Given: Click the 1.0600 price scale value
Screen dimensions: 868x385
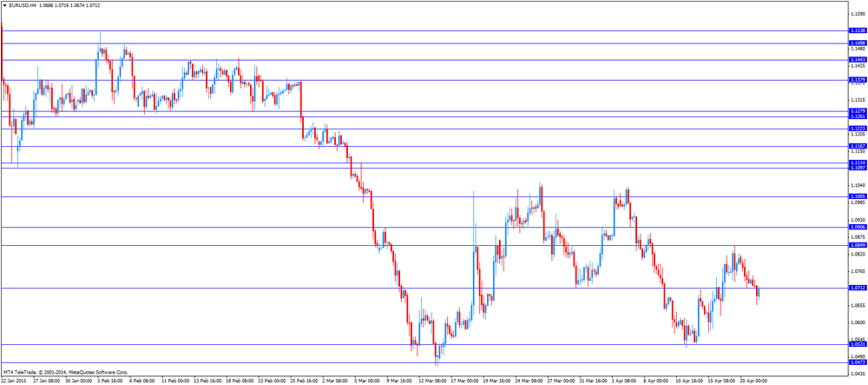Looking at the screenshot, I should point(858,323).
